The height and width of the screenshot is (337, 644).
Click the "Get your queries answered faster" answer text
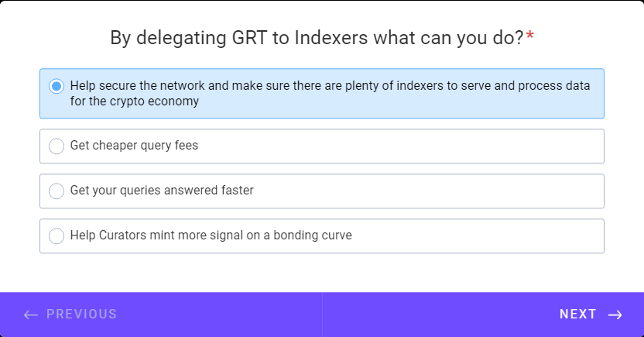162,191
